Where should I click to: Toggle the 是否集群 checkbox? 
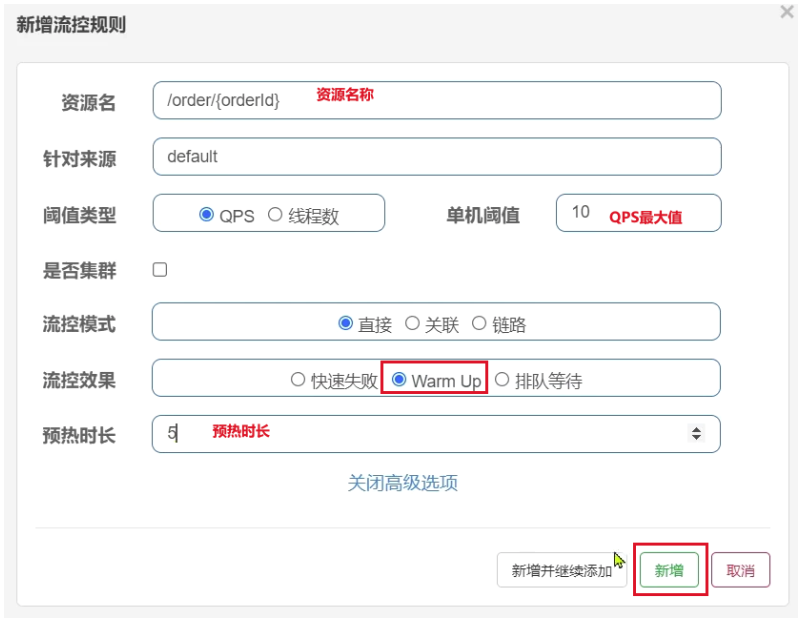pos(160,269)
